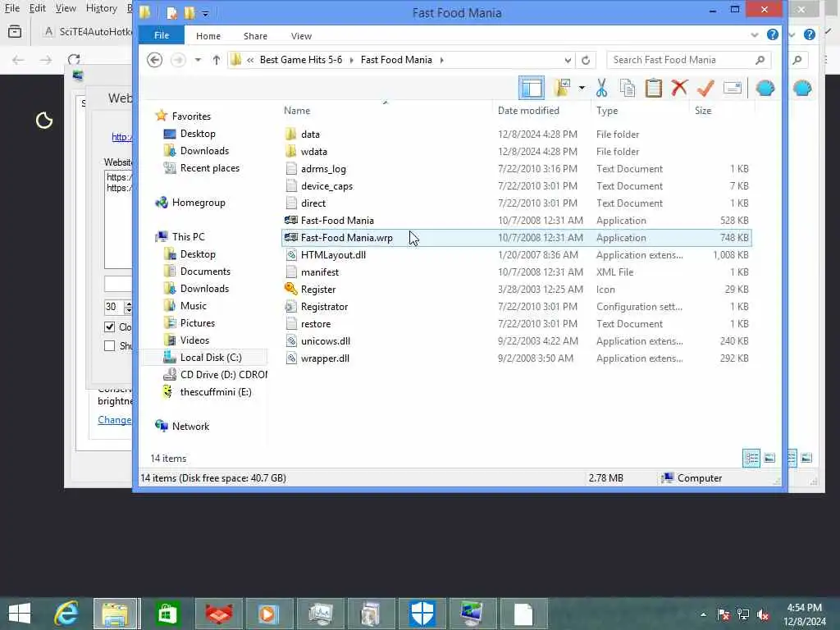
Task: Open dropdown next to folder options icon
Action: [x=582, y=88]
